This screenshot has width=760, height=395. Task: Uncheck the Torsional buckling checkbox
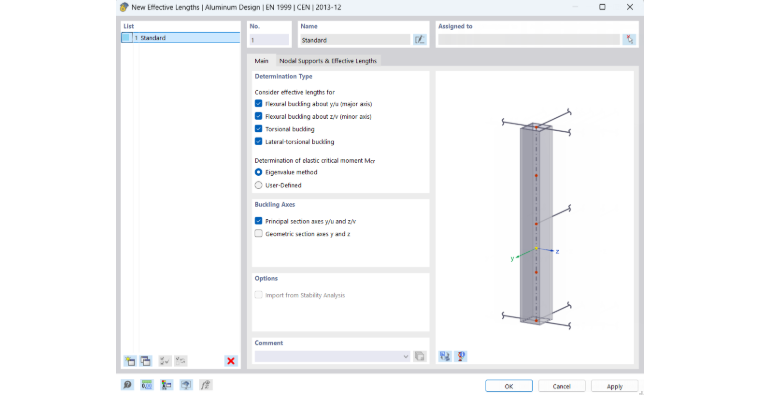pyautogui.click(x=258, y=129)
